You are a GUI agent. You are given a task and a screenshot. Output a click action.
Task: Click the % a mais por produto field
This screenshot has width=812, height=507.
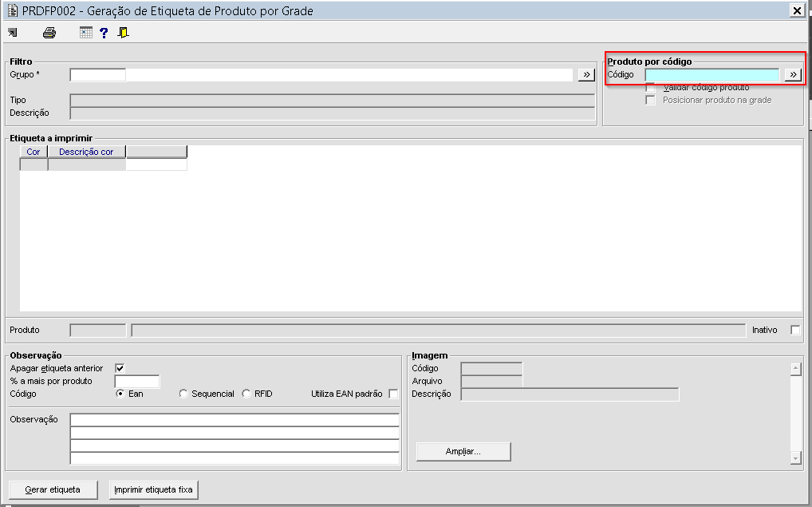[137, 381]
